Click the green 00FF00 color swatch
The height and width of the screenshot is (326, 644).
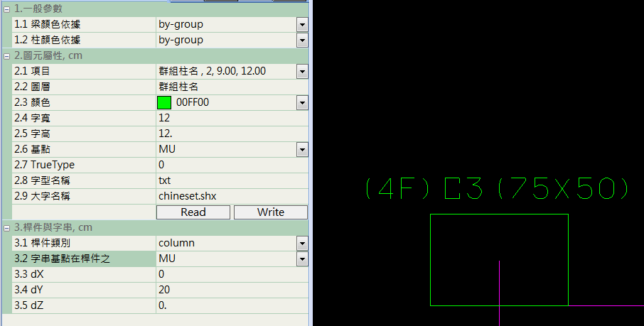pos(164,103)
